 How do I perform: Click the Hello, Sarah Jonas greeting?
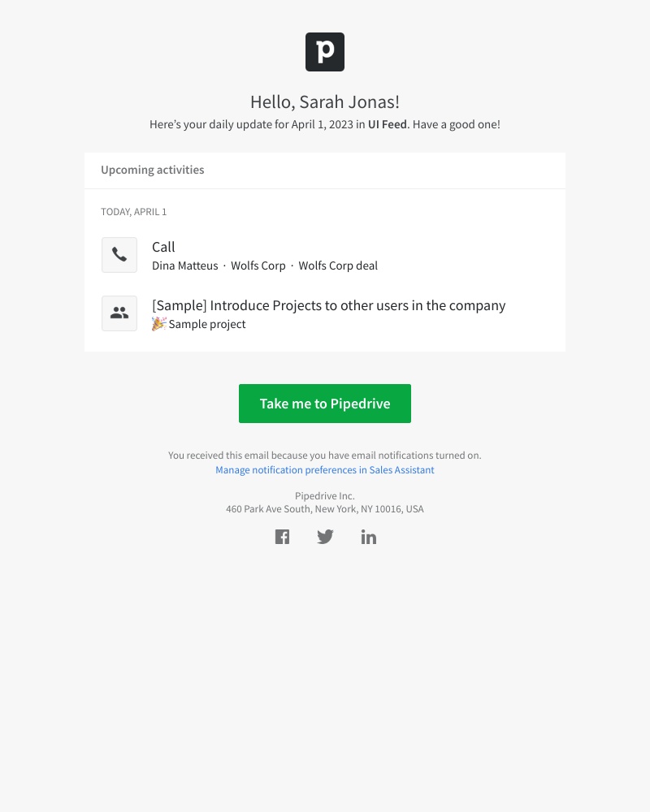pos(325,102)
